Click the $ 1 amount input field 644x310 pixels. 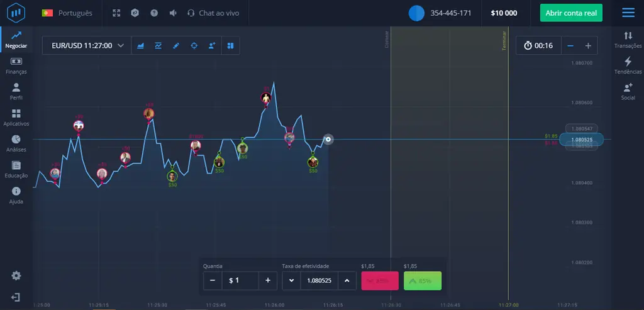click(x=240, y=280)
